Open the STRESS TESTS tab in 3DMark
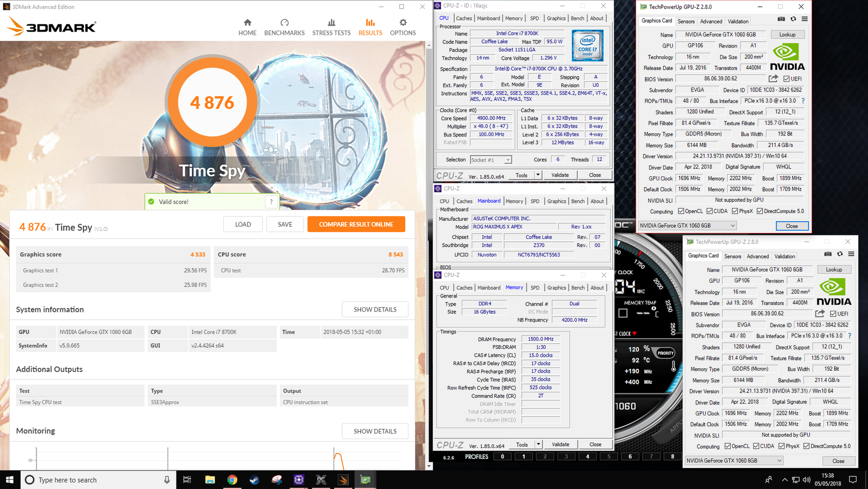The image size is (868, 489). click(x=331, y=27)
